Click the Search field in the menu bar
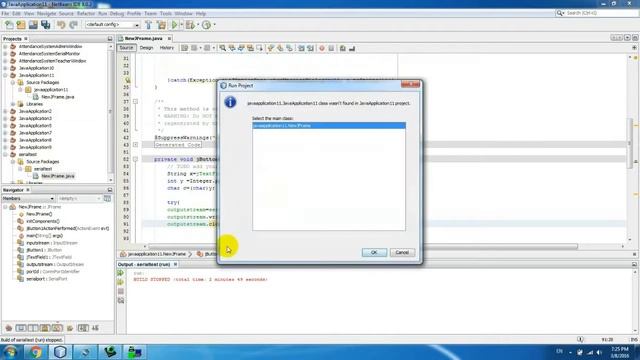 coord(601,13)
